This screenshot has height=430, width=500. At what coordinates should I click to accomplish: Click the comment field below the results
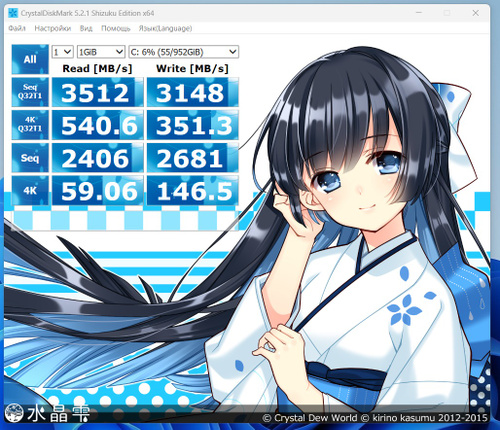coord(125,219)
